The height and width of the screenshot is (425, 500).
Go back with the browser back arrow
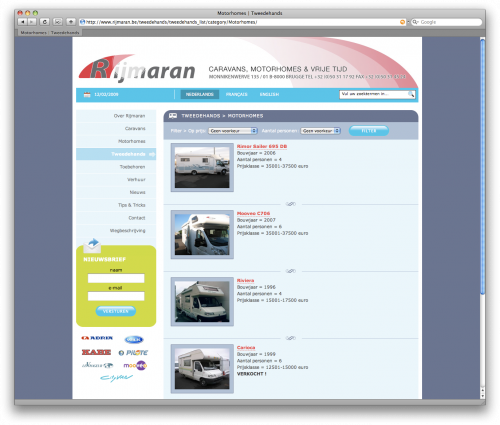coord(23,22)
